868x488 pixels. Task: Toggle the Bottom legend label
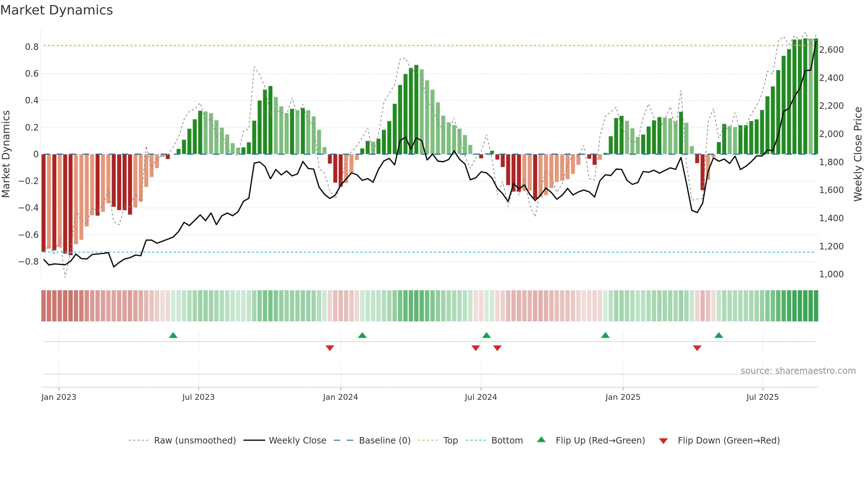(507, 441)
